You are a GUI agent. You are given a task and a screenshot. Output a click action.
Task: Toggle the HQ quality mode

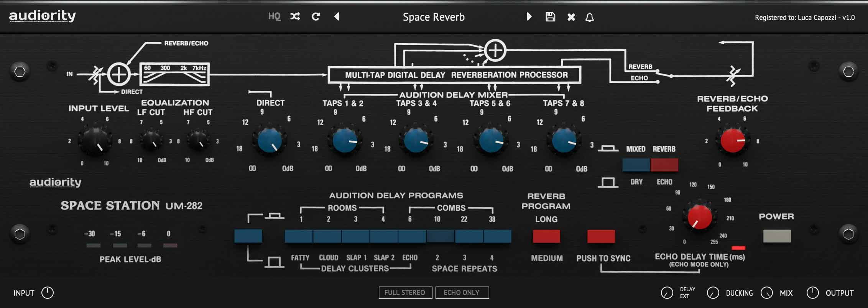pyautogui.click(x=274, y=16)
